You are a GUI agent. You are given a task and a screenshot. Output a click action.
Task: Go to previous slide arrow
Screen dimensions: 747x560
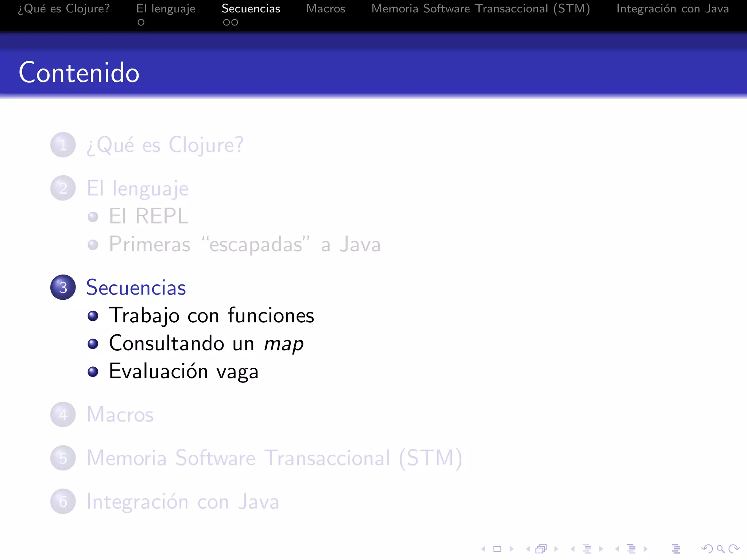483,549
